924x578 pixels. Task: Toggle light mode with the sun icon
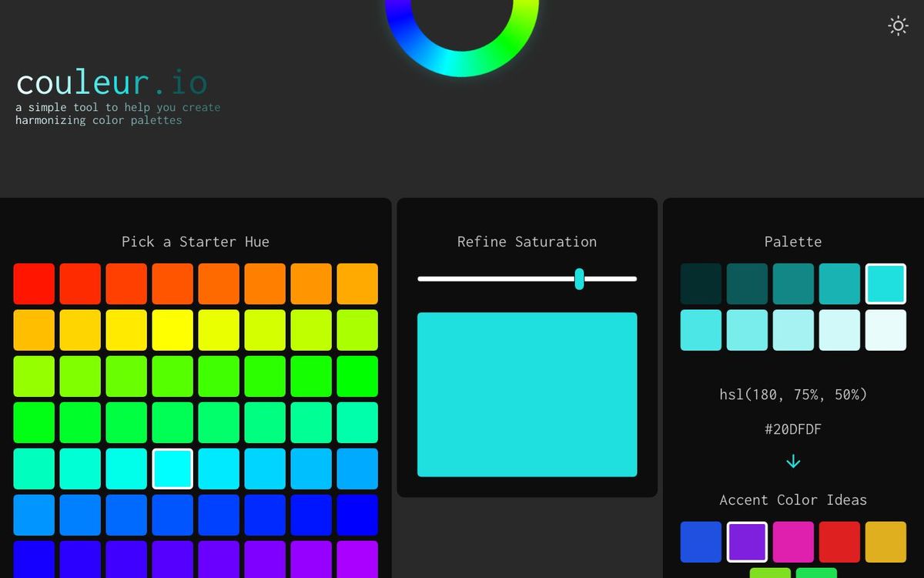tap(898, 25)
